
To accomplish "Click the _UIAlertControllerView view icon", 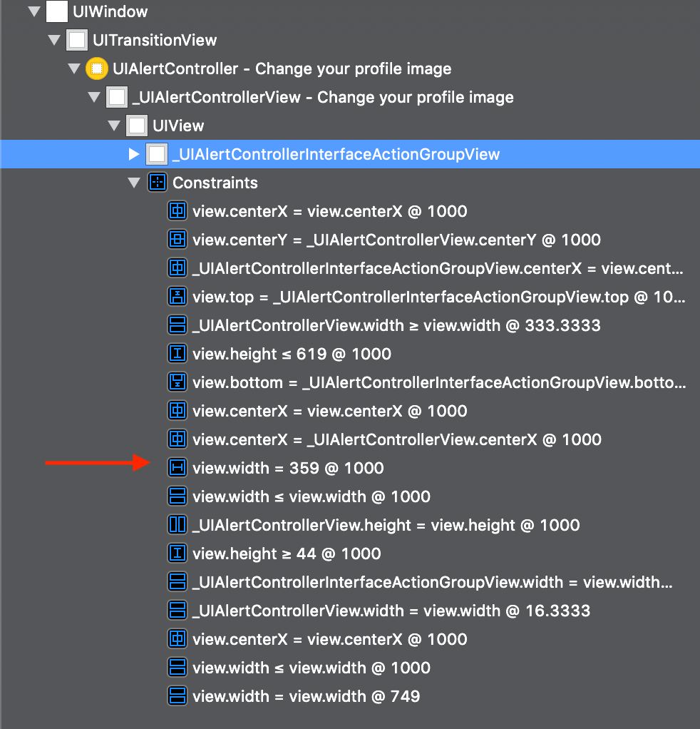I will pos(117,97).
